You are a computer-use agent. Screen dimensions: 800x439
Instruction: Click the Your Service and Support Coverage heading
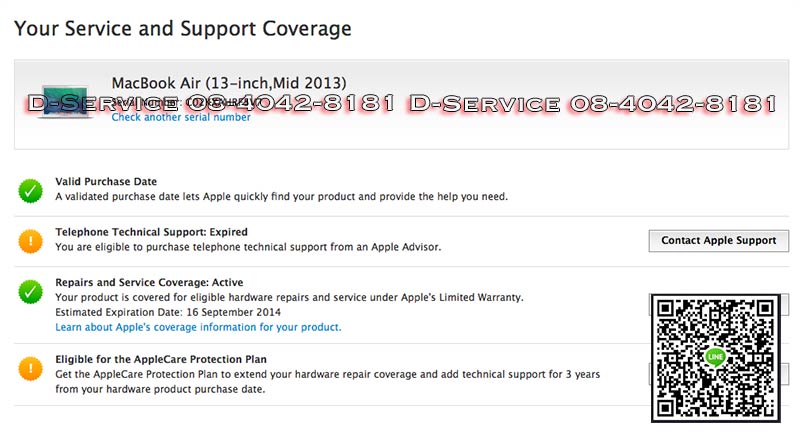[x=183, y=29]
